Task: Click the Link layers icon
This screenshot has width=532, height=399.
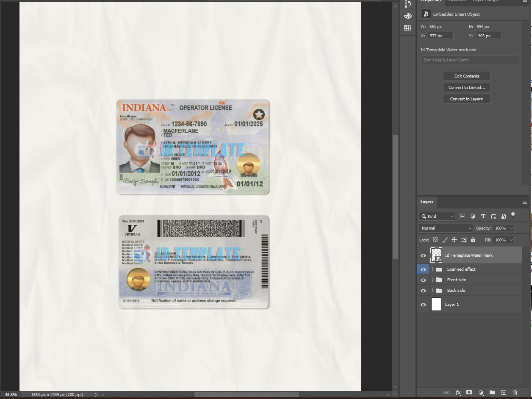Action: tap(446, 393)
